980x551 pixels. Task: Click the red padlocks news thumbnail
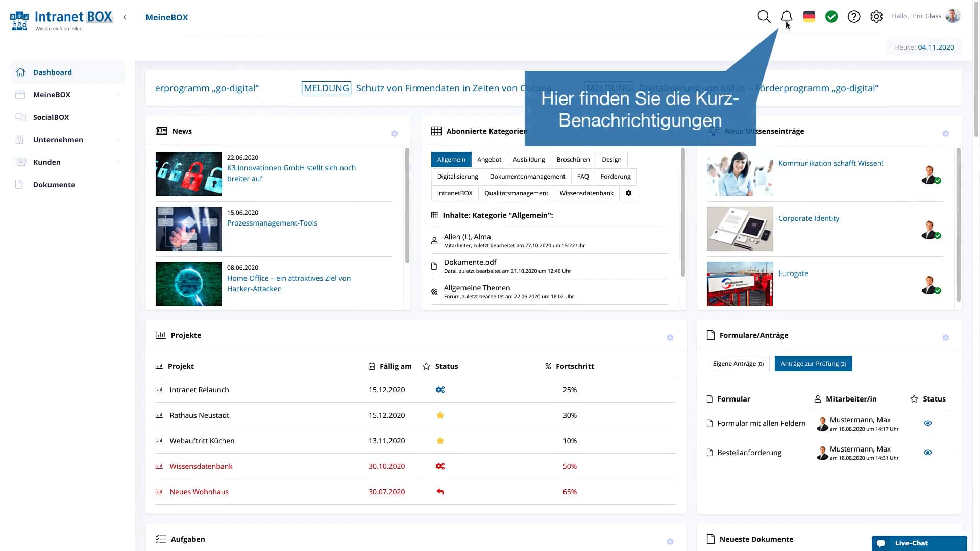tap(188, 173)
